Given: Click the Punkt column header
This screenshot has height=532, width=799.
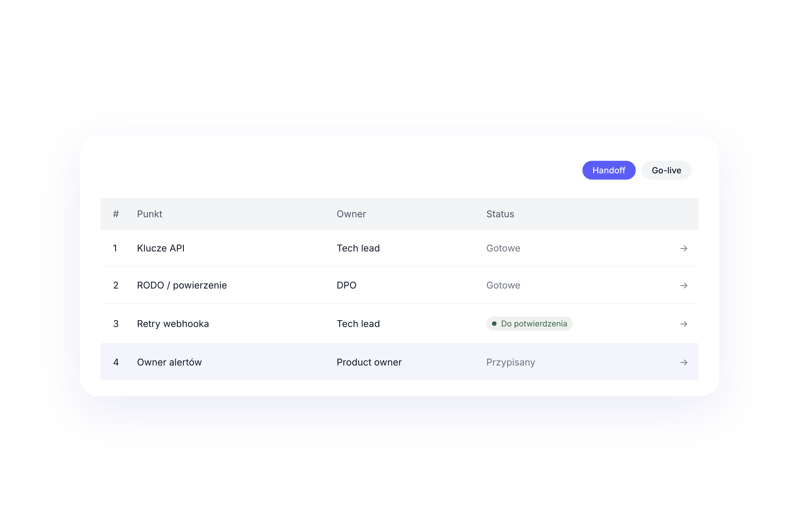Looking at the screenshot, I should (150, 214).
